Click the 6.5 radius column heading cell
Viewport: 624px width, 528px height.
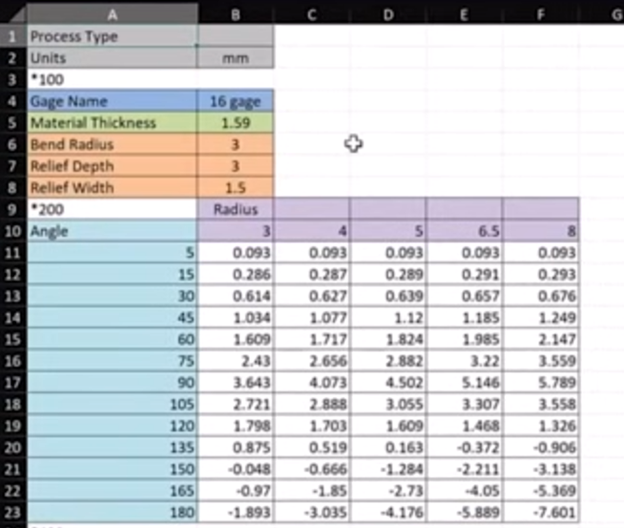465,231
